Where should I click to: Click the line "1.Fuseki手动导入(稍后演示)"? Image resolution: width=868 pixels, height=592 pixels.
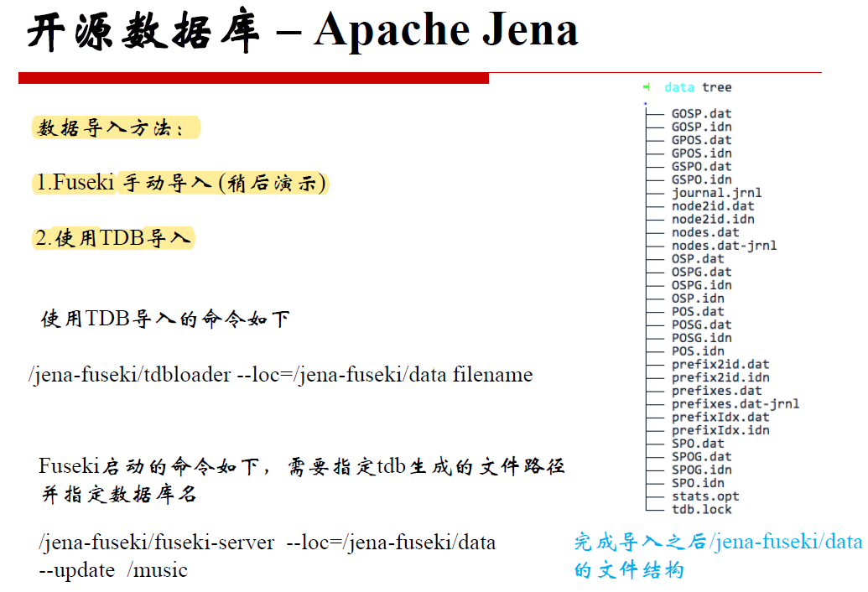(x=181, y=183)
